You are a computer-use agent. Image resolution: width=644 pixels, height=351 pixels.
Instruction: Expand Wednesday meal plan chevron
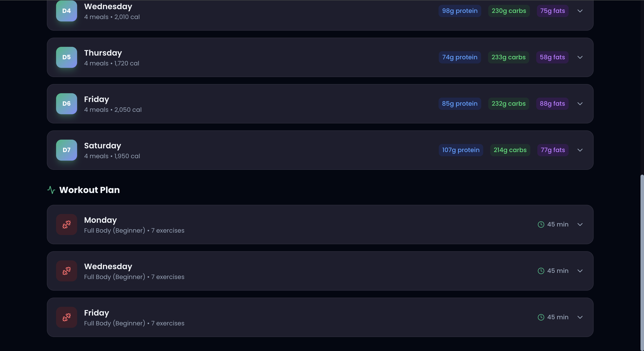[x=580, y=11]
